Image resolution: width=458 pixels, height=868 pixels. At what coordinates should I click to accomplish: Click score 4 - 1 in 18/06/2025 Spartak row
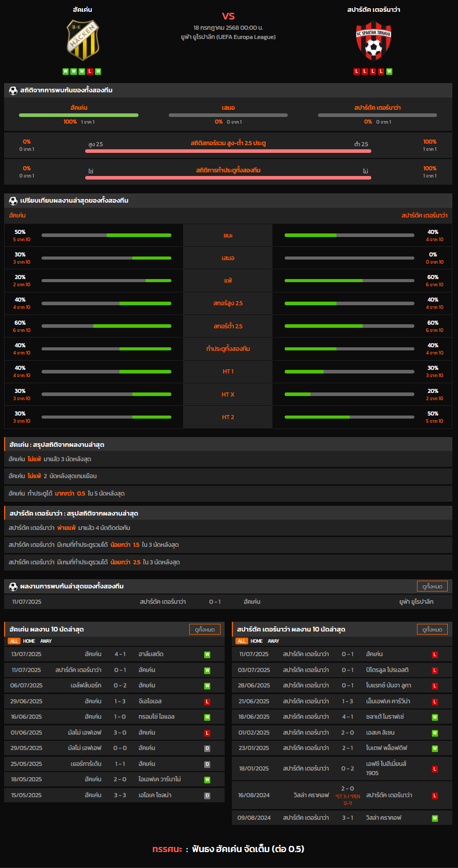tap(348, 717)
